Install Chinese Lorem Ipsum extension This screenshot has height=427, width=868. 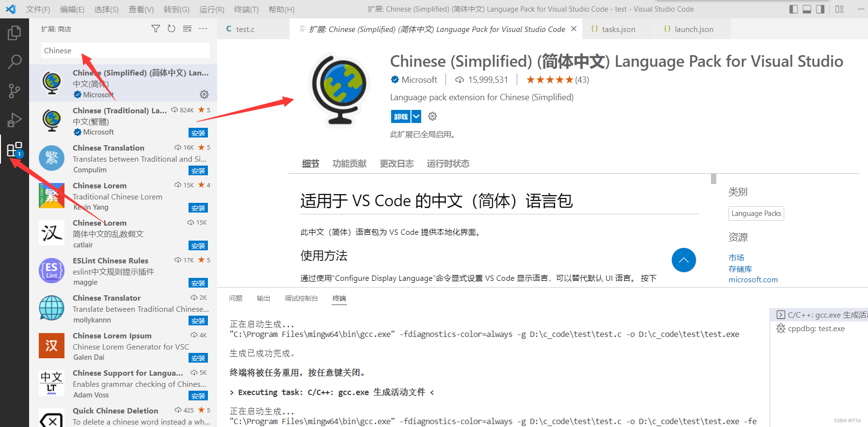click(198, 358)
